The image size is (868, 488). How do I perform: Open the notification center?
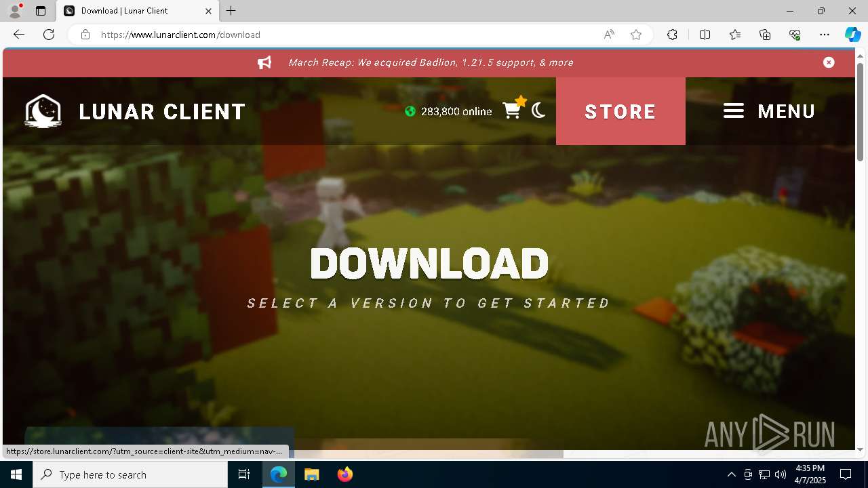(x=846, y=474)
